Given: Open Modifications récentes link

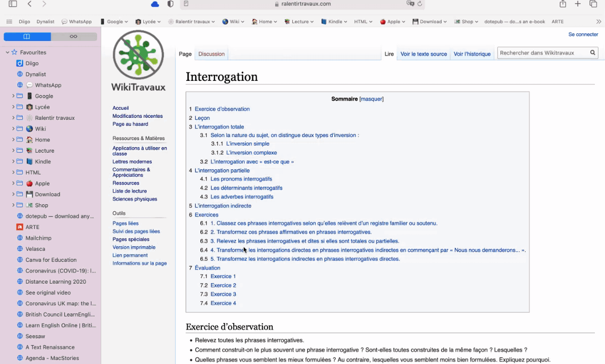Looking at the screenshot, I should [138, 116].
